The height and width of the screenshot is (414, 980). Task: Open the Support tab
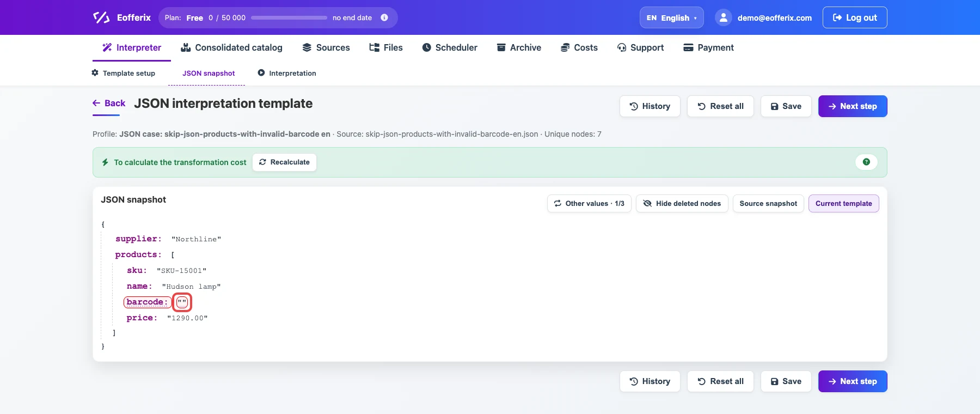[x=640, y=47]
